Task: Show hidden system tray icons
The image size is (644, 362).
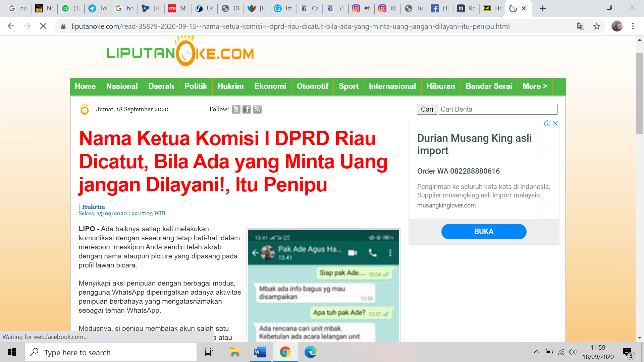Action: [x=537, y=352]
